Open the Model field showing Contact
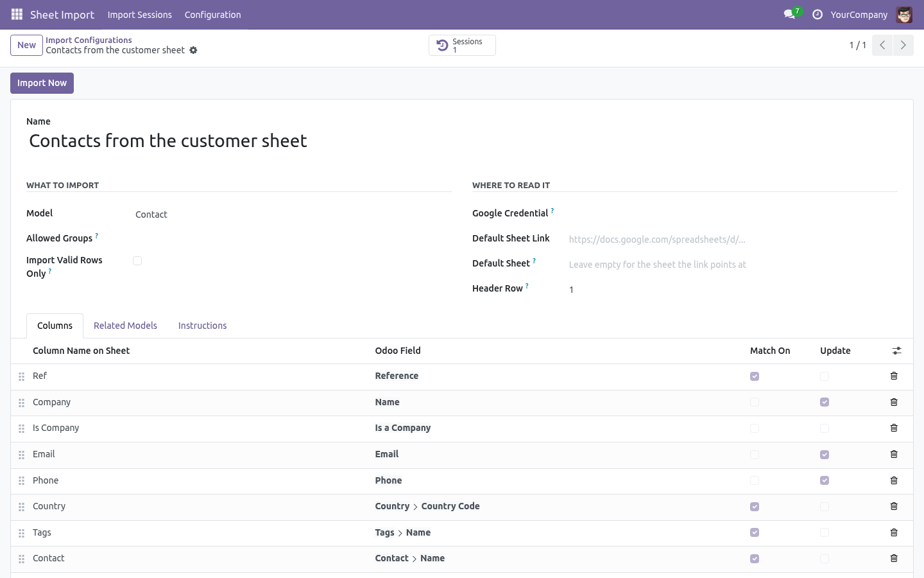The image size is (924, 578). coord(293,215)
